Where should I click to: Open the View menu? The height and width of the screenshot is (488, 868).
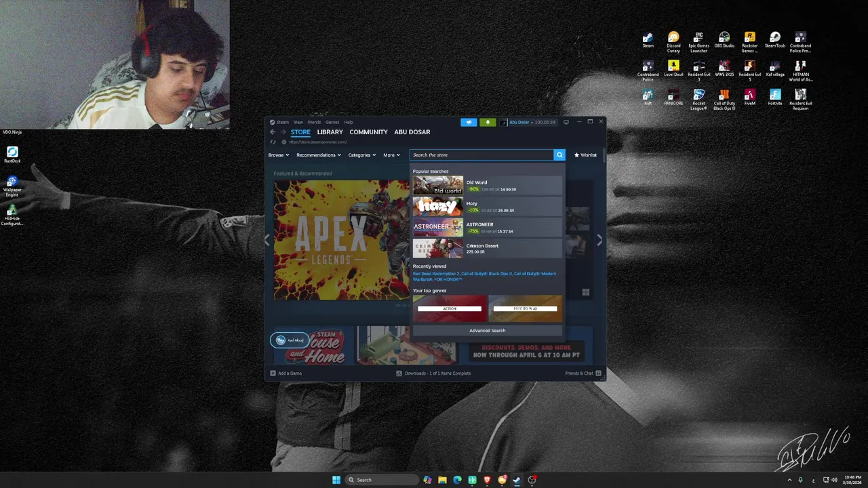298,122
